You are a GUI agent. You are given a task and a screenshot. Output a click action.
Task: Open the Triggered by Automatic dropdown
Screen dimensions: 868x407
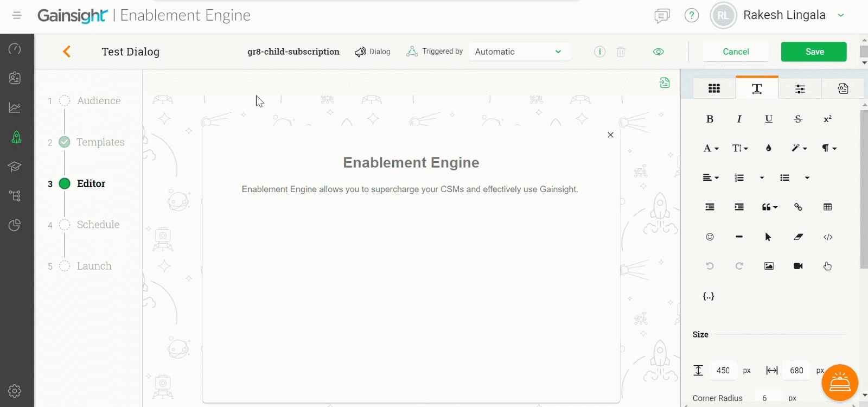pyautogui.click(x=519, y=52)
